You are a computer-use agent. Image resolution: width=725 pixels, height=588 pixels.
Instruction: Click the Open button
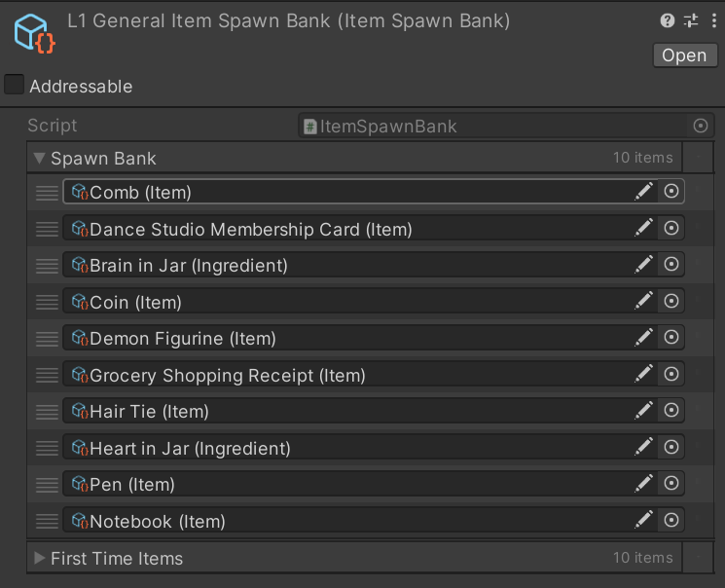point(683,55)
